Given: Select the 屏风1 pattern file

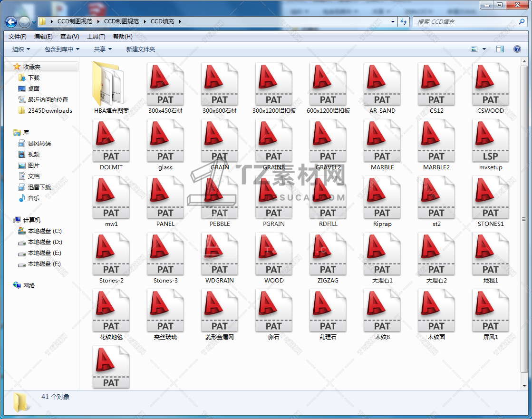Looking at the screenshot, I should tap(491, 314).
